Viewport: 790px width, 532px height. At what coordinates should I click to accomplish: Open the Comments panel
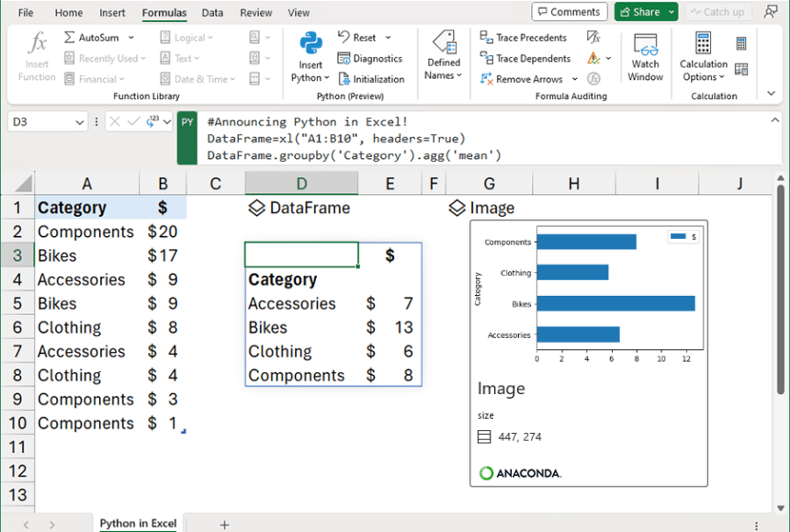point(569,12)
